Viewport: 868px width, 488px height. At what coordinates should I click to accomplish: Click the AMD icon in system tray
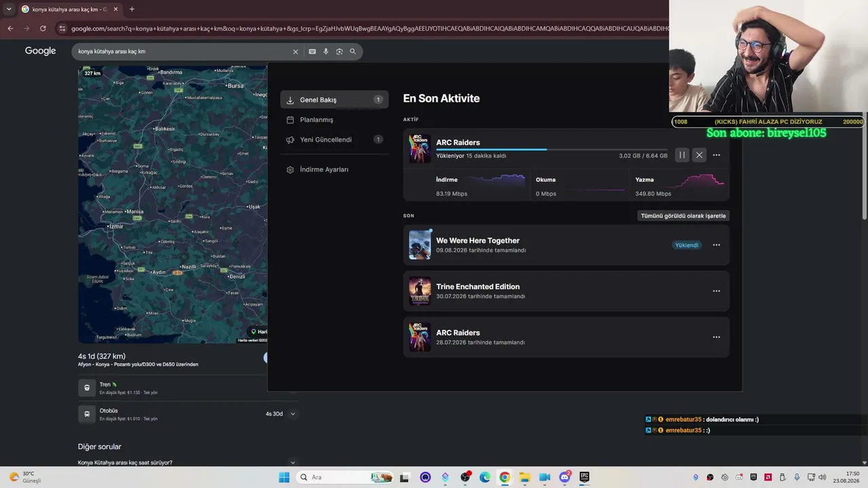click(768, 477)
